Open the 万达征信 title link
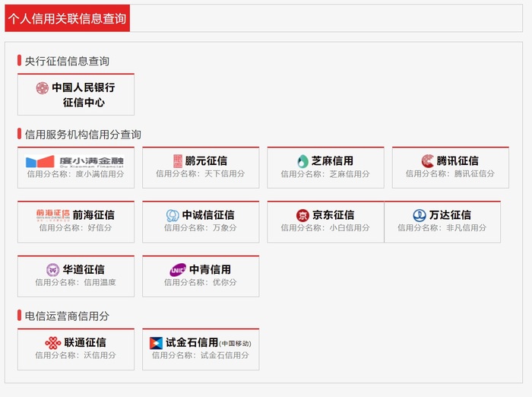Viewport: 532px width, 397px height. (450, 215)
